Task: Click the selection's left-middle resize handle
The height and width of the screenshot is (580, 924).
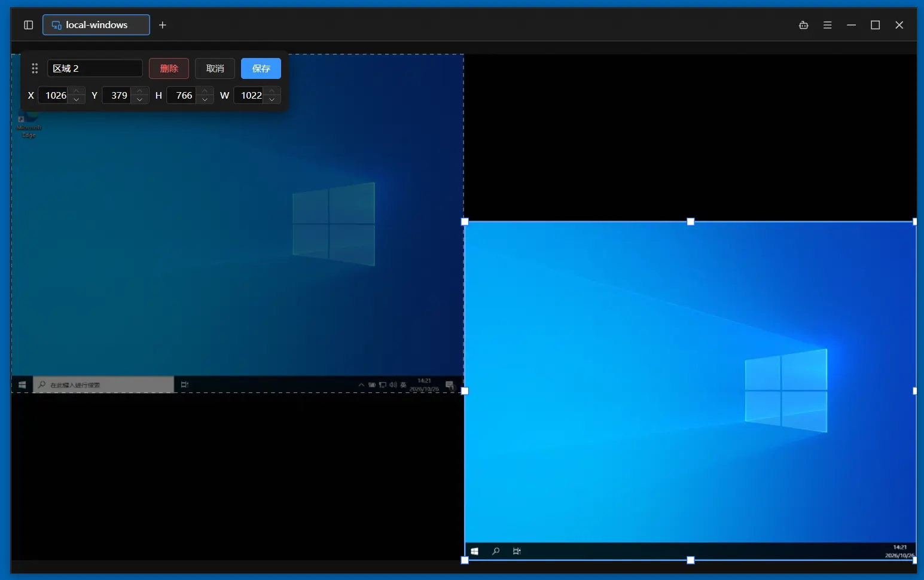Action: tap(465, 391)
